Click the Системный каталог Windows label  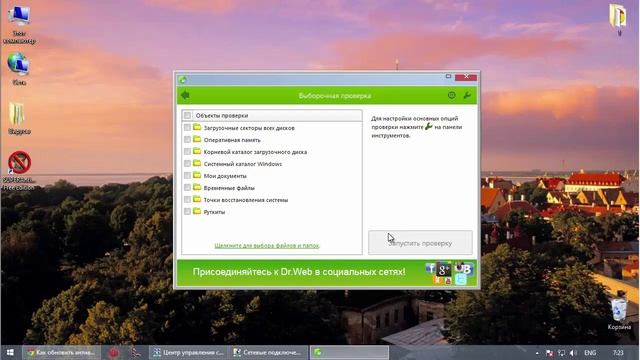pos(243,164)
